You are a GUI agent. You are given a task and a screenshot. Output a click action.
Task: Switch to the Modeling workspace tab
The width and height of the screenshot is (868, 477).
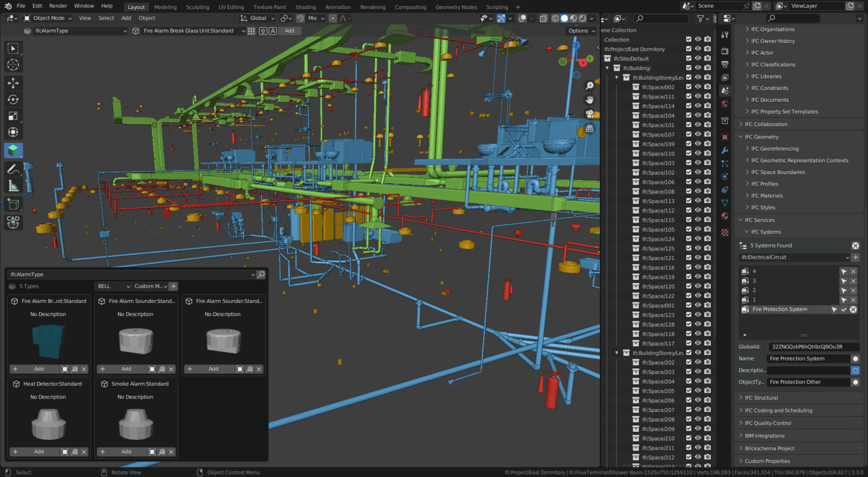click(165, 7)
